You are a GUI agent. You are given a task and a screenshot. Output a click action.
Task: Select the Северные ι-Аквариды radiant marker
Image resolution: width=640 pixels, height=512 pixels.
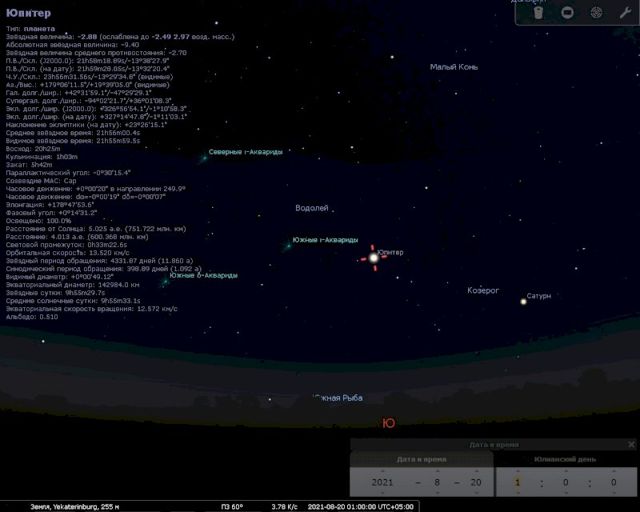click(204, 157)
